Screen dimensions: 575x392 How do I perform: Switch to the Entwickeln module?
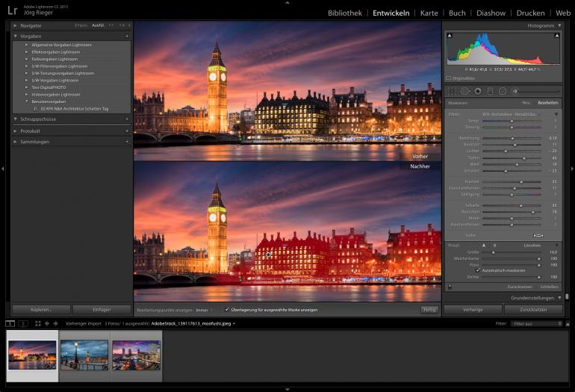click(391, 13)
